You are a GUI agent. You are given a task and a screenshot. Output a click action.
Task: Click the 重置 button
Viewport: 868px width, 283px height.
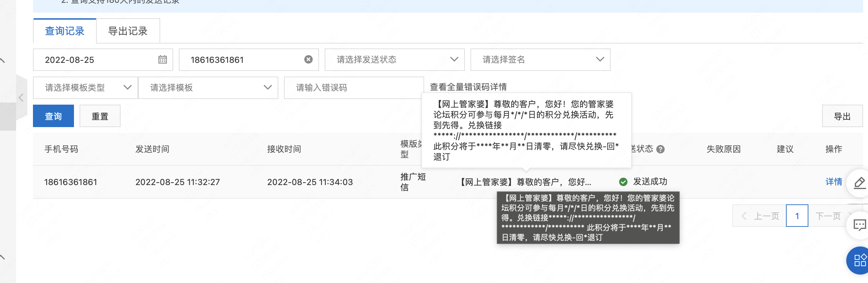point(100,116)
